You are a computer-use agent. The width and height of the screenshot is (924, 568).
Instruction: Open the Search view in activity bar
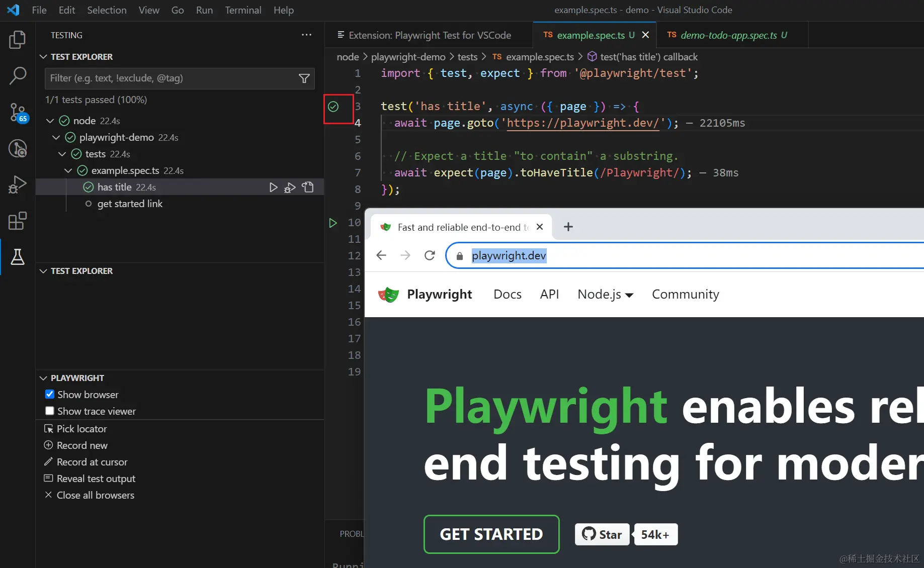coord(18,76)
